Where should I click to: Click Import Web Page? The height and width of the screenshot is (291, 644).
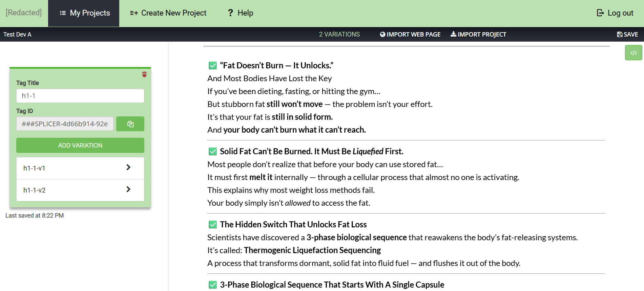tap(410, 35)
